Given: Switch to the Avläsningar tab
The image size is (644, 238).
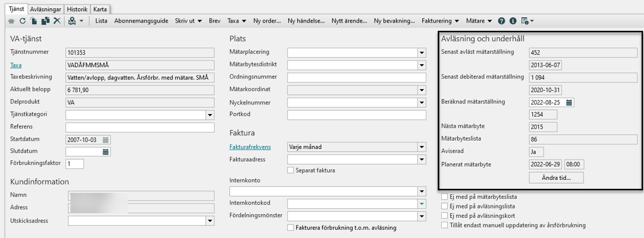Looking at the screenshot, I should (44, 9).
